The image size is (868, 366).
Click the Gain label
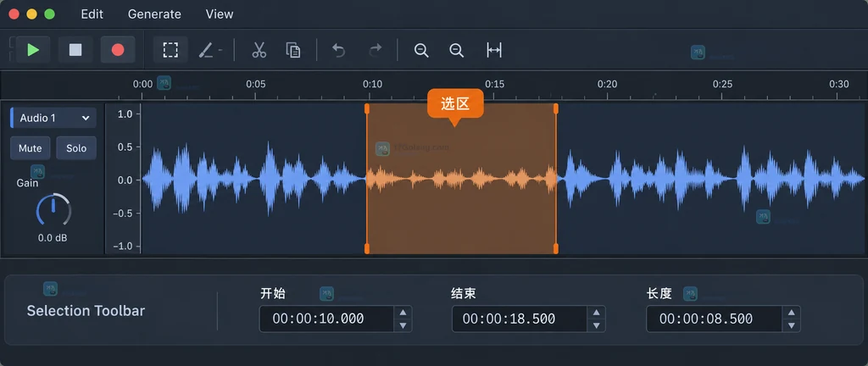point(27,183)
